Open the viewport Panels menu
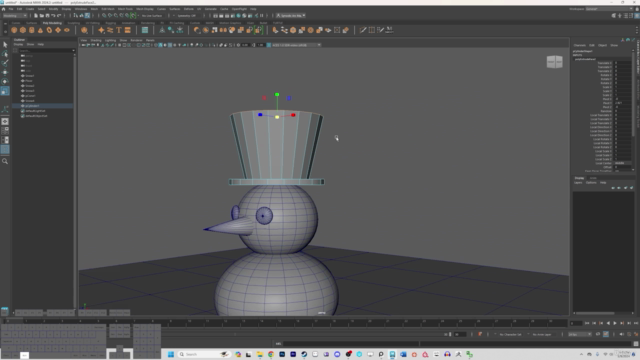The width and height of the screenshot is (640, 360). click(150, 40)
